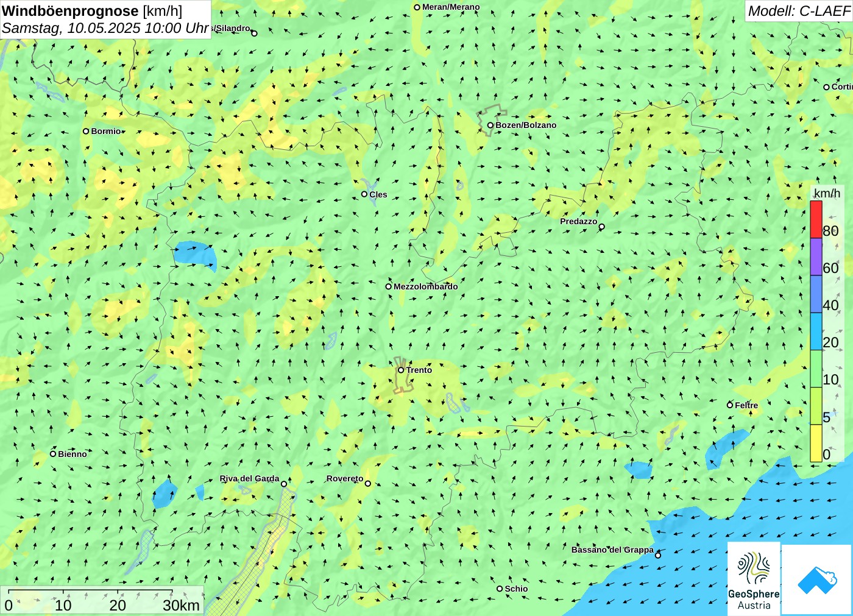Click the Windböenprognose title text
The image size is (853, 616).
(70, 11)
